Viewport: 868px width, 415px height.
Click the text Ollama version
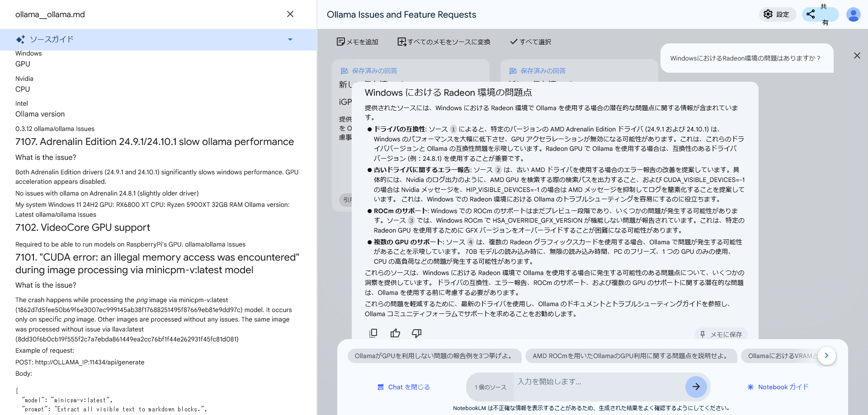coord(40,114)
